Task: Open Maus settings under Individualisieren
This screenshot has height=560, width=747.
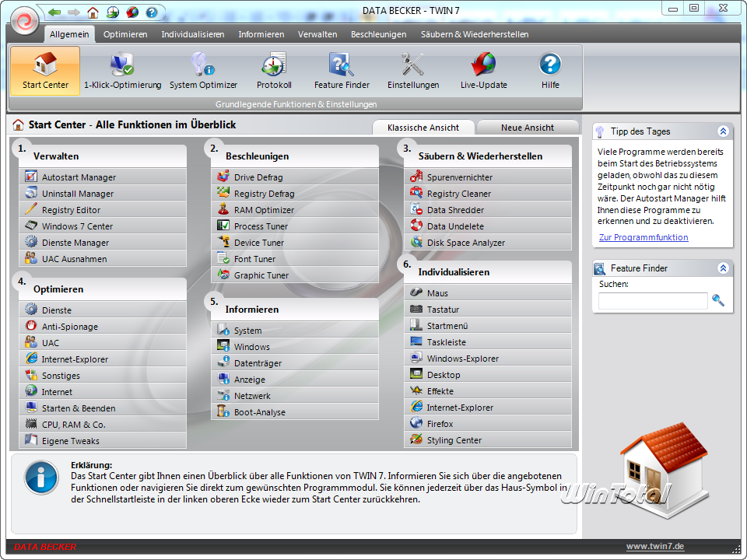Action: click(488, 293)
